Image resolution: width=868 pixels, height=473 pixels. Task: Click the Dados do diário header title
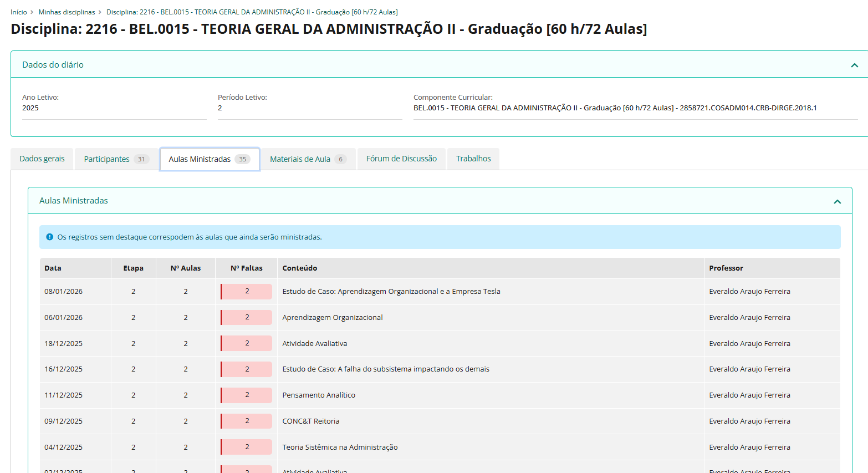[53, 65]
